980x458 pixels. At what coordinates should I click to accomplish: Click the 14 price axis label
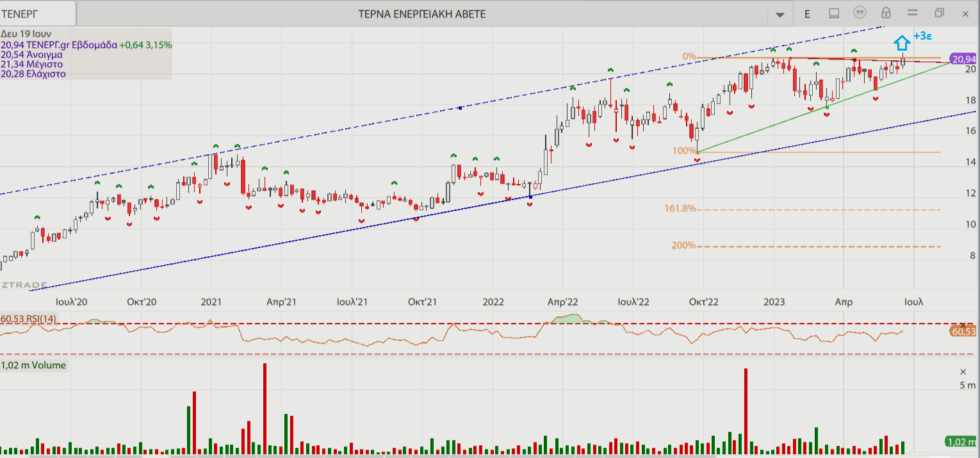[970, 162]
